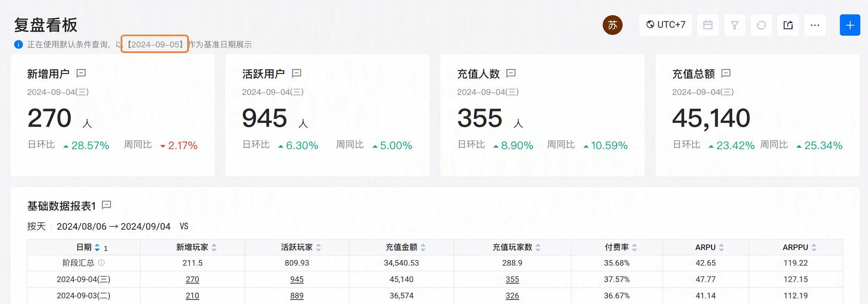Sort the table by ARPU column
This screenshot has height=304, width=868.
tap(721, 247)
